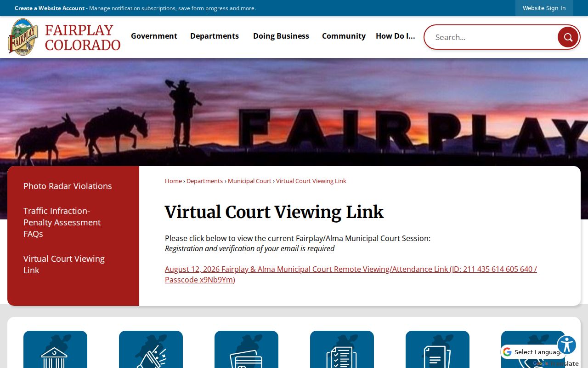Go to Departments breadcrumb
Screen dimensions: 588x368
[x=204, y=181]
